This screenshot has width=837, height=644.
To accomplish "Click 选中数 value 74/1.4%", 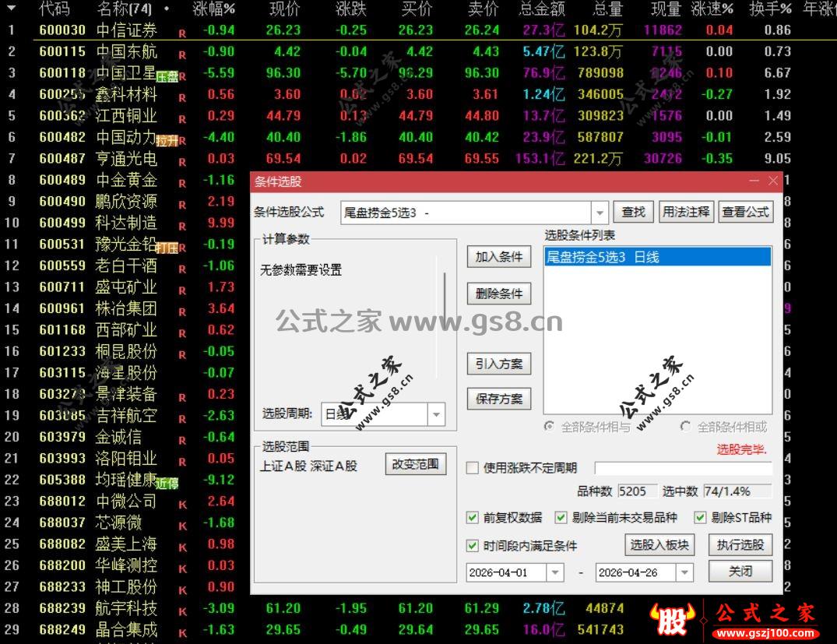I will (x=737, y=491).
